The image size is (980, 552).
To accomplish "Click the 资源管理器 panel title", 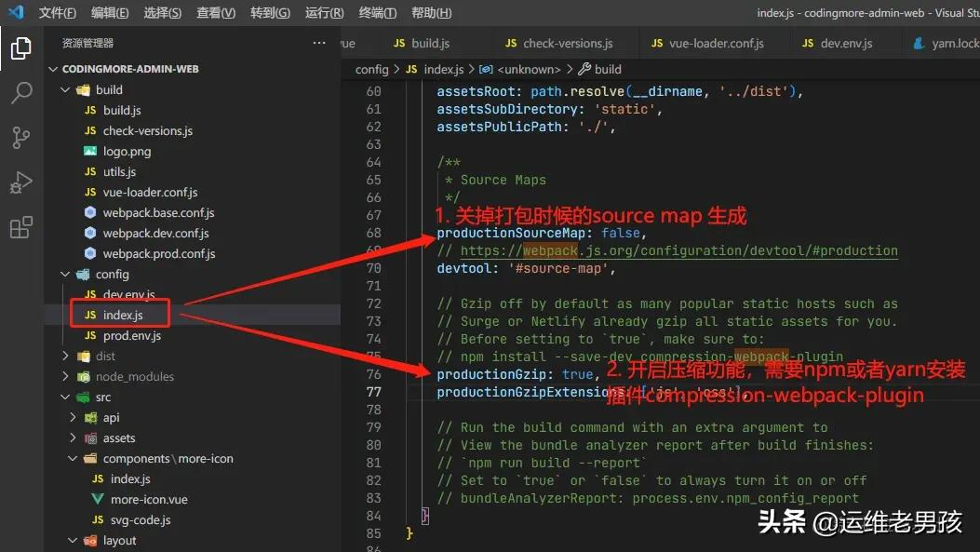I will click(x=88, y=43).
